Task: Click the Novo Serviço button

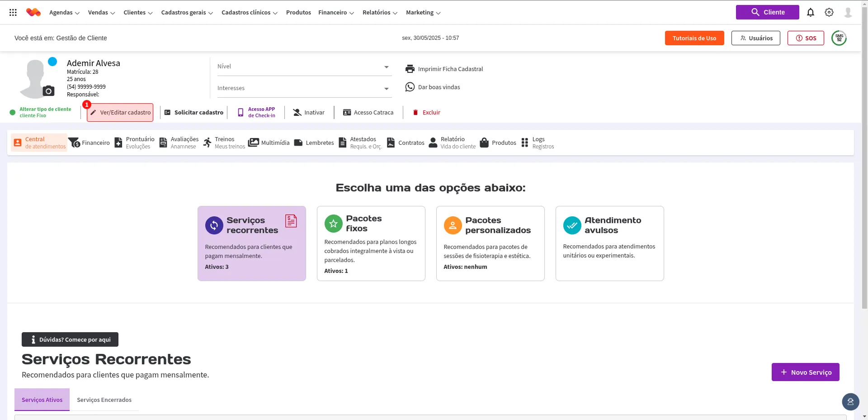Action: (x=805, y=372)
